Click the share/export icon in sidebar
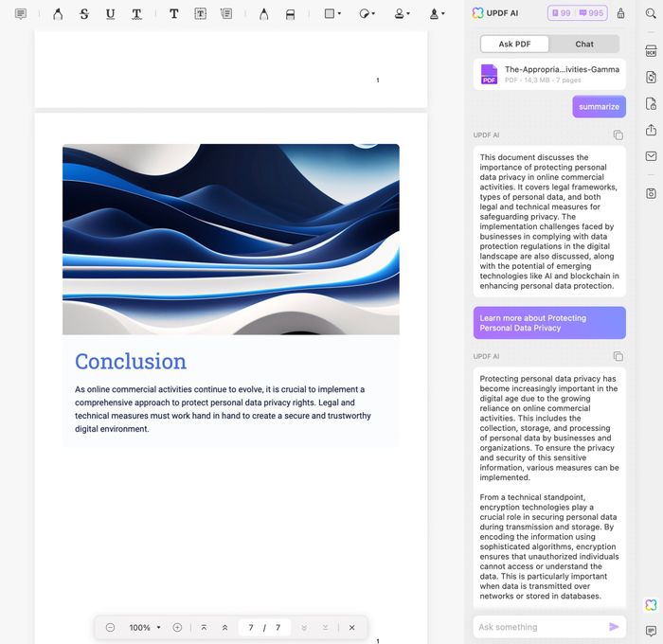This screenshot has width=663, height=644. pyautogui.click(x=651, y=130)
